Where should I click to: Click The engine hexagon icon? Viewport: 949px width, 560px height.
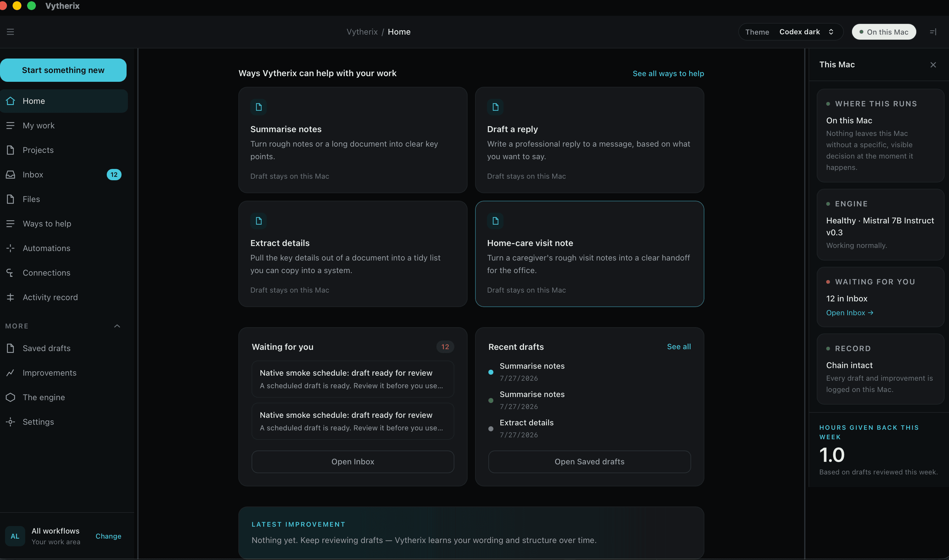[11, 397]
